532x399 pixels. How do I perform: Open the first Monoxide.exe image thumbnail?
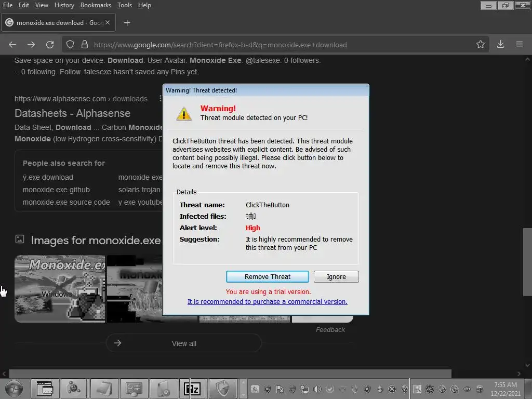[x=60, y=289]
